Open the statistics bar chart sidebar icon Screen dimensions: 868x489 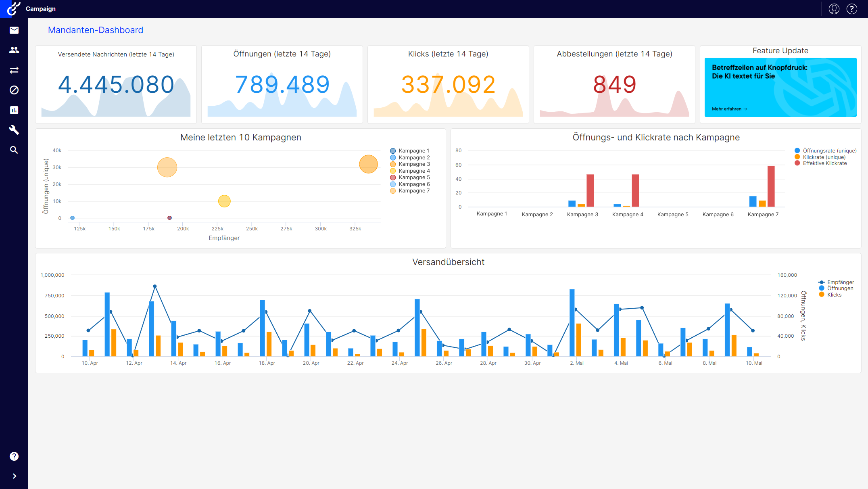[x=14, y=110]
